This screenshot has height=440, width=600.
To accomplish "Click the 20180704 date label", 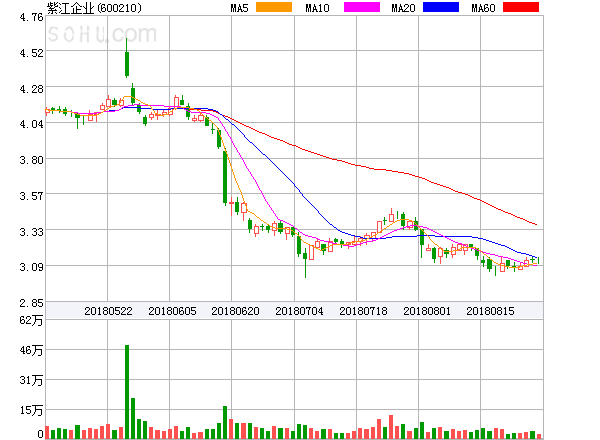I will pyautogui.click(x=299, y=311).
